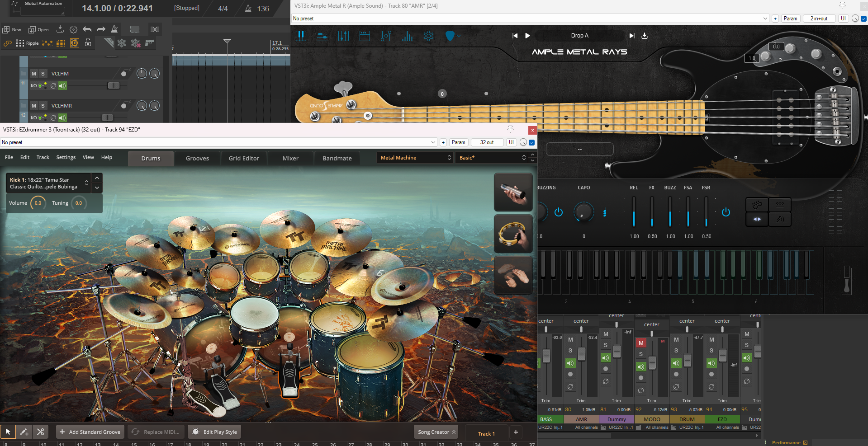The width and height of the screenshot is (868, 446).
Task: Adjust the CAPO knob in Ample Metal Rays
Action: tap(583, 212)
